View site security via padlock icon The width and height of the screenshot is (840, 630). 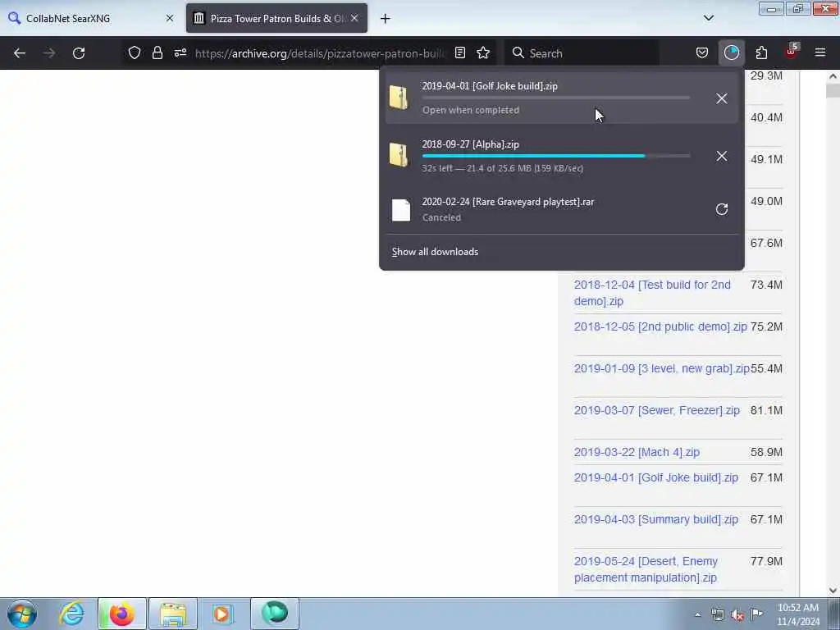tap(157, 52)
